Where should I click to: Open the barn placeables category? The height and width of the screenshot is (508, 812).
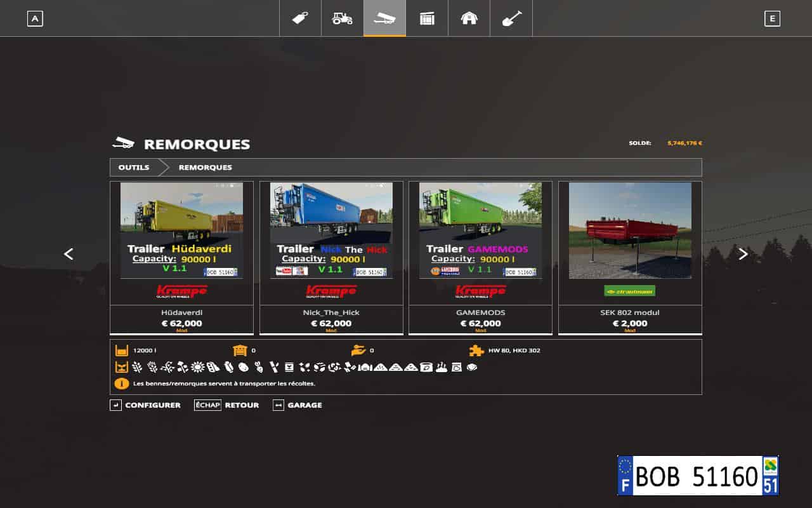[469, 18]
